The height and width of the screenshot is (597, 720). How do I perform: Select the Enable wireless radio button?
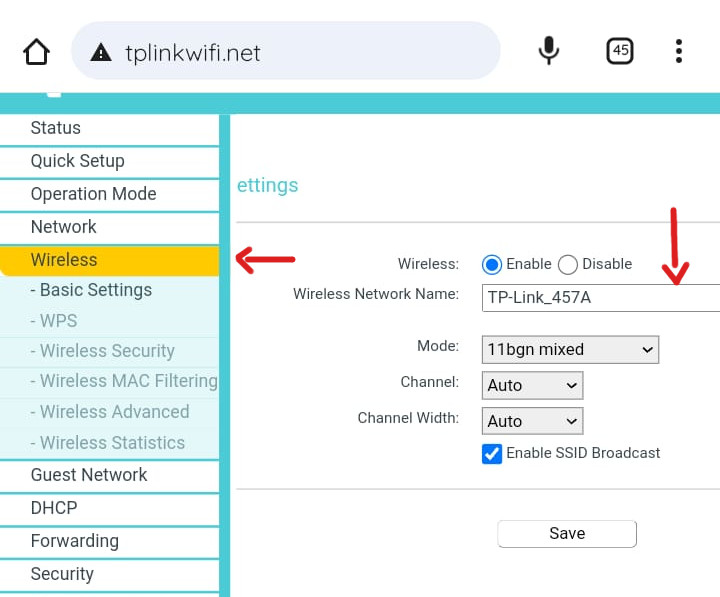(491, 264)
